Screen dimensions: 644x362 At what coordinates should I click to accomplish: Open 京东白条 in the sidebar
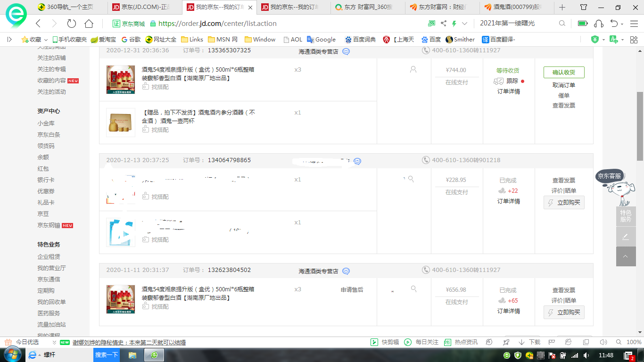(49, 135)
